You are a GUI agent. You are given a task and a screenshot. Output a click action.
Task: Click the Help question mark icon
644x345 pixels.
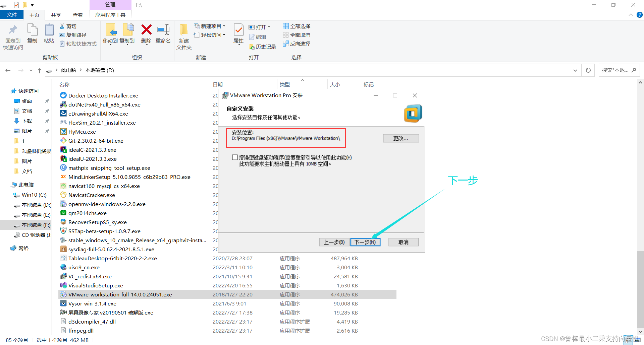[x=640, y=15]
